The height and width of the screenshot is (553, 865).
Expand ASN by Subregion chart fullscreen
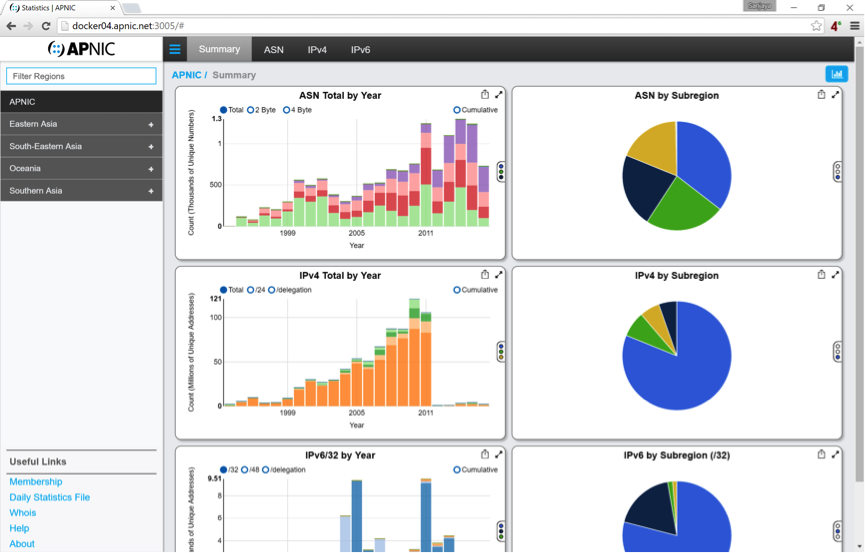point(835,94)
